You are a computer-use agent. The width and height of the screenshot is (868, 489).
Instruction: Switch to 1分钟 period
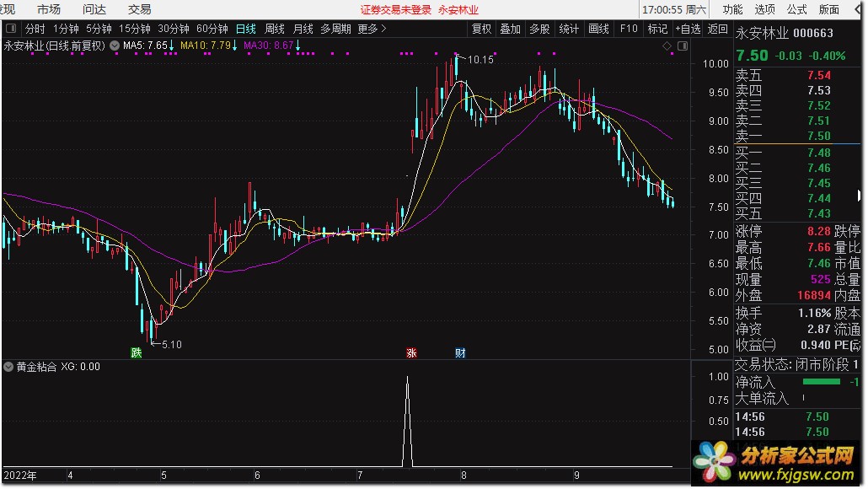click(x=66, y=29)
